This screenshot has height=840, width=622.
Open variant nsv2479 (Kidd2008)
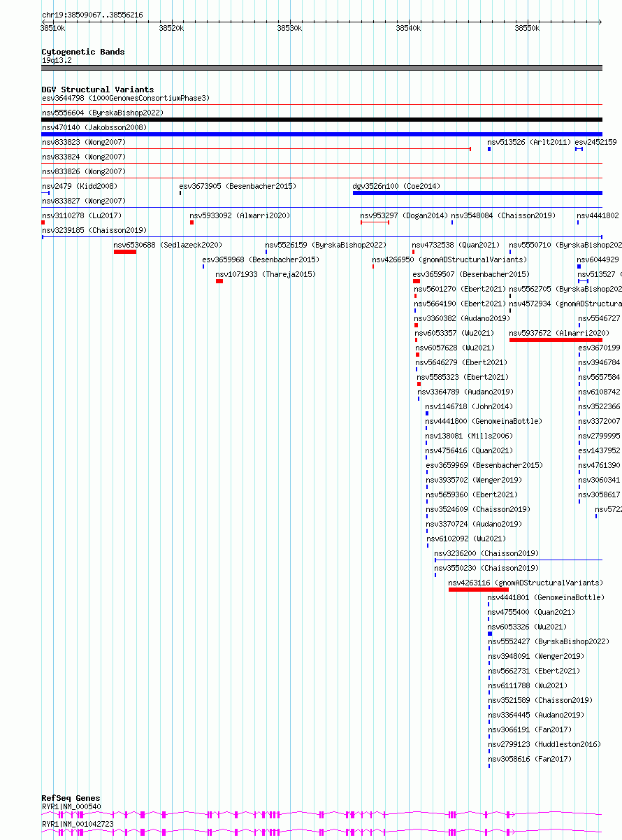[80, 186]
